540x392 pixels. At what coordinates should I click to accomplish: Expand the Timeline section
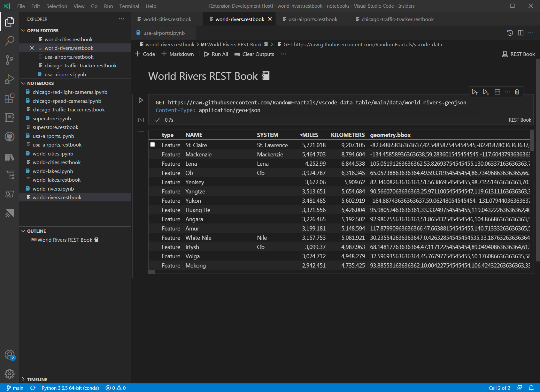pyautogui.click(x=23, y=380)
